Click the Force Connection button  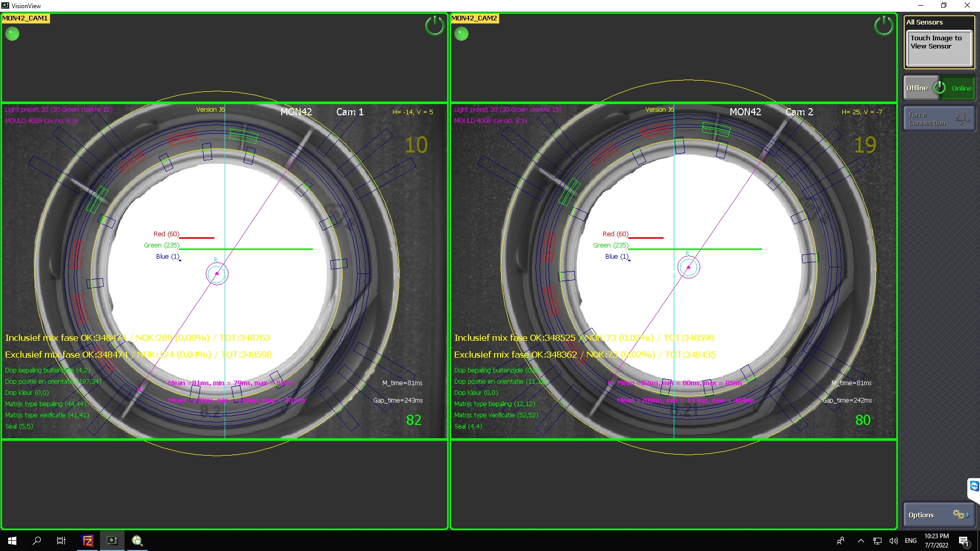pos(939,119)
